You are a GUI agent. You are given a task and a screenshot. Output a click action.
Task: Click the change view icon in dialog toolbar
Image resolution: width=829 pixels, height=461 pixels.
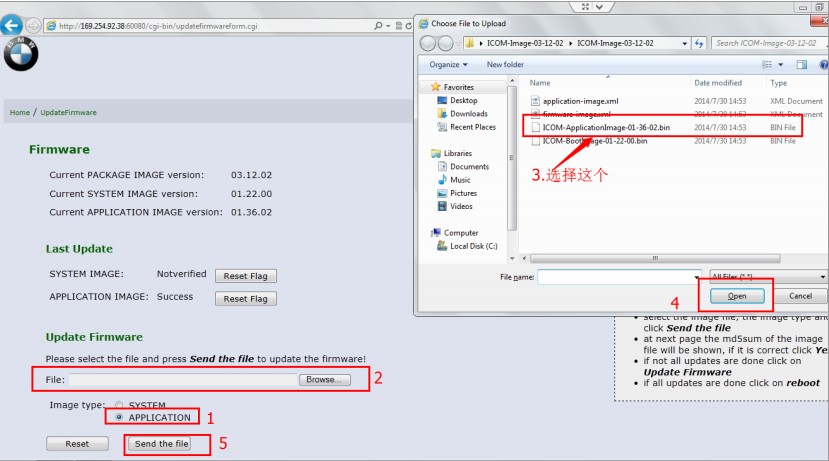[x=767, y=64]
